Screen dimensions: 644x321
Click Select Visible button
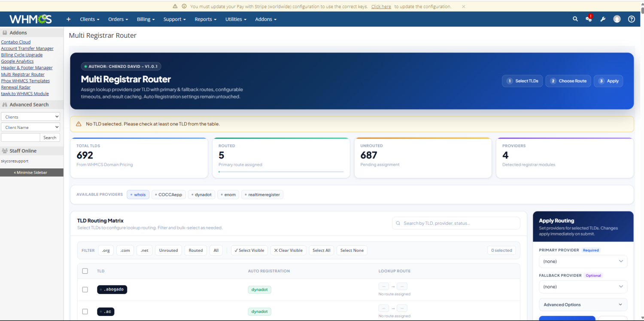click(x=249, y=251)
